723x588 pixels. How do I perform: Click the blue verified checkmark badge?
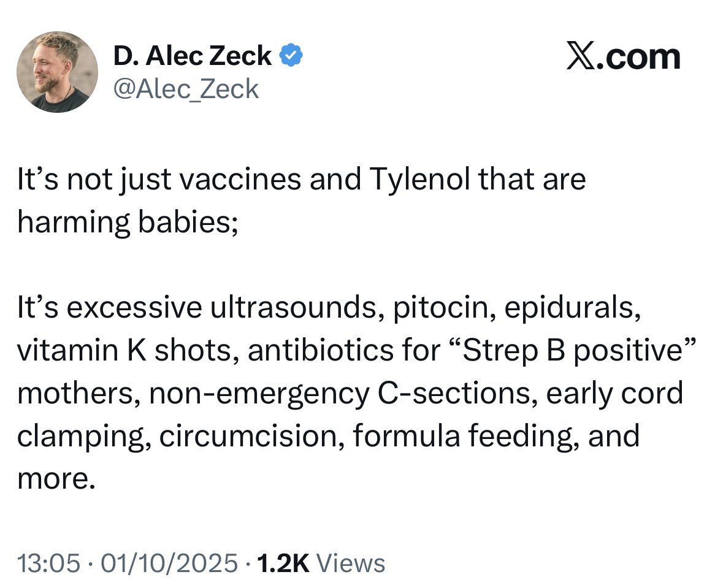(x=291, y=55)
